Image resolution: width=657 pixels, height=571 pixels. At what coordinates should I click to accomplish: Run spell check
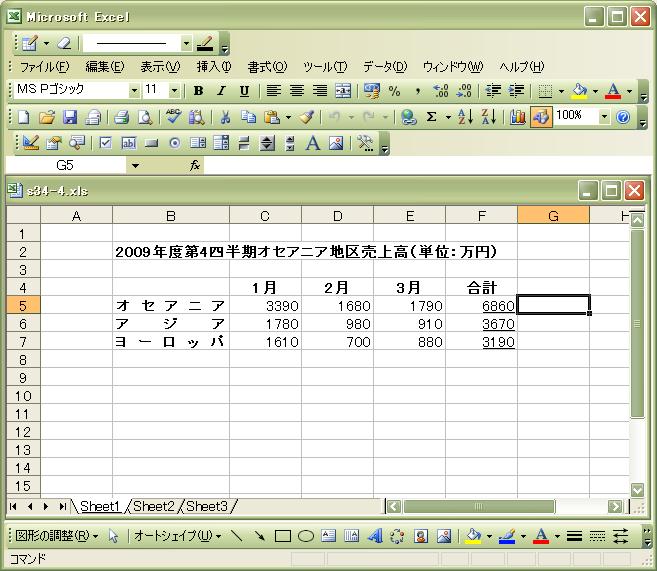tap(173, 117)
